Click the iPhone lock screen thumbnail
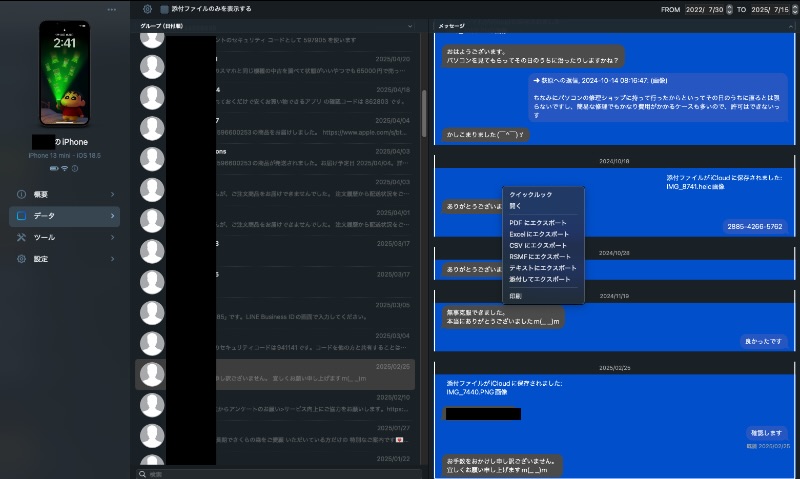Viewport: 800px width, 479px height. click(x=65, y=74)
